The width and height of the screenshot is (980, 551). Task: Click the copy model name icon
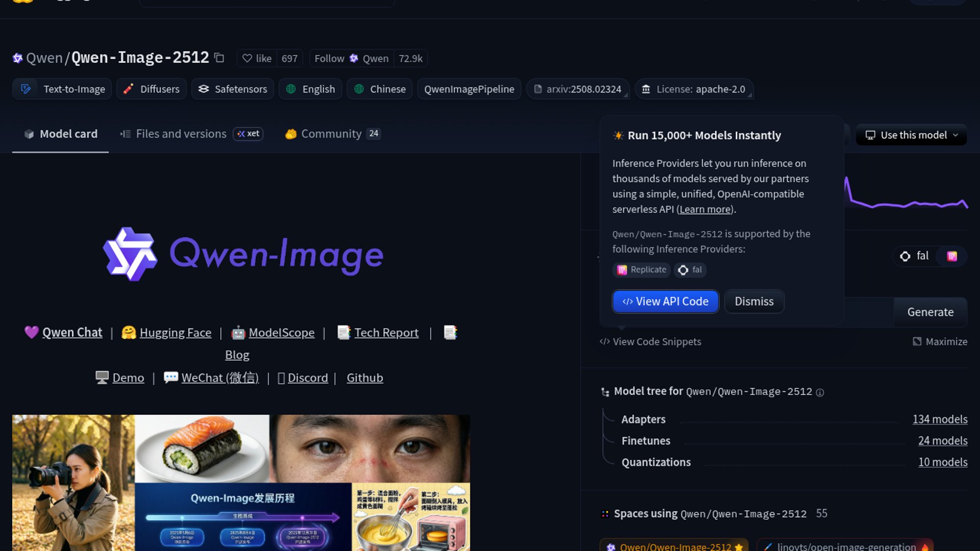[x=219, y=58]
